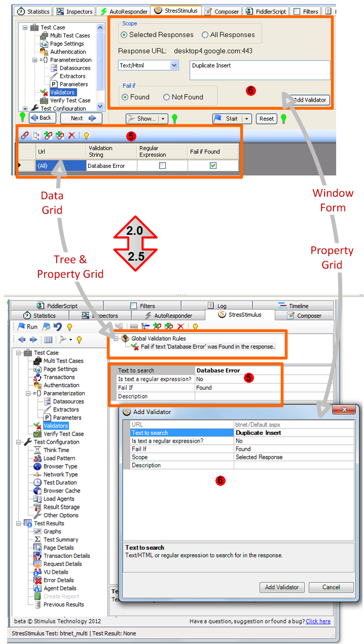The width and height of the screenshot is (364, 644).
Task: Open the dropdown arrow beside Start
Action: [x=247, y=119]
